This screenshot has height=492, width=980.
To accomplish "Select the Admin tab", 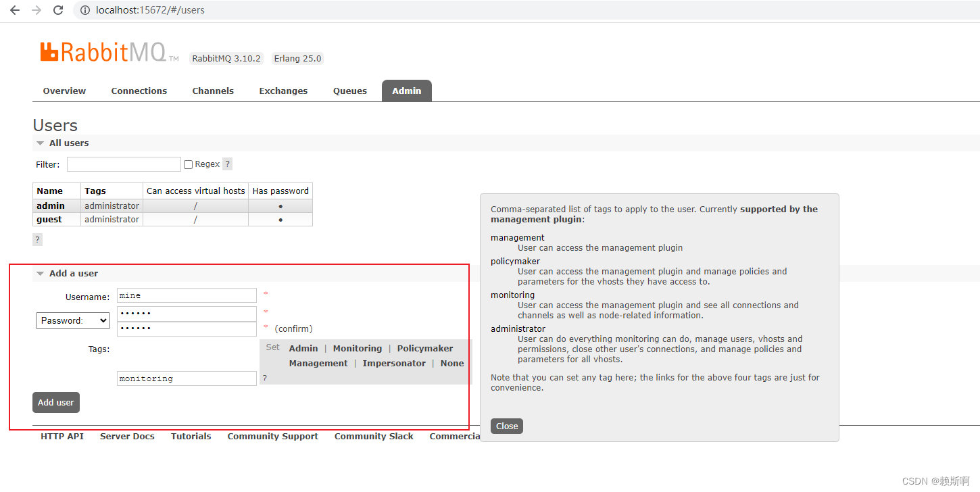I will point(407,91).
